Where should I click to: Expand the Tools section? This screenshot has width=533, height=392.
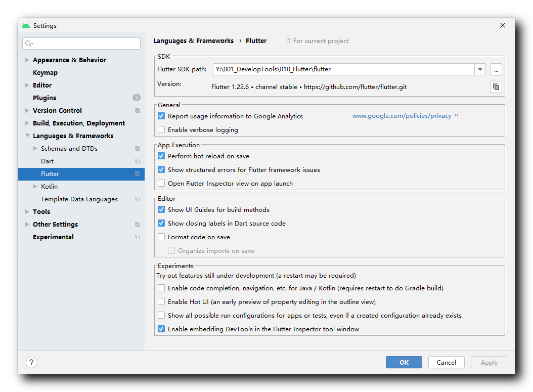[27, 211]
